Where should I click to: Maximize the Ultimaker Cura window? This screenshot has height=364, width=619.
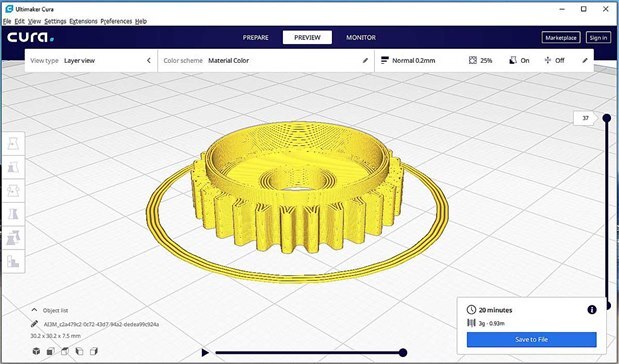[583, 9]
